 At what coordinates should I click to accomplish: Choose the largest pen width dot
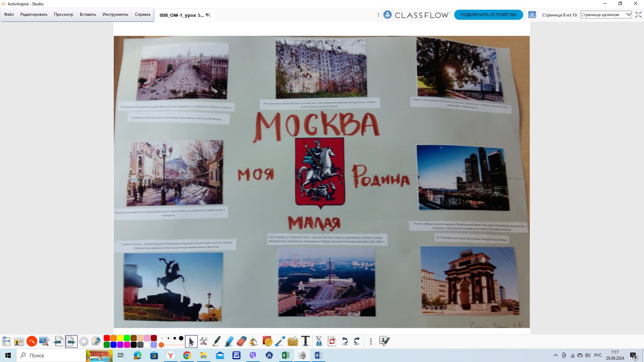point(181,338)
